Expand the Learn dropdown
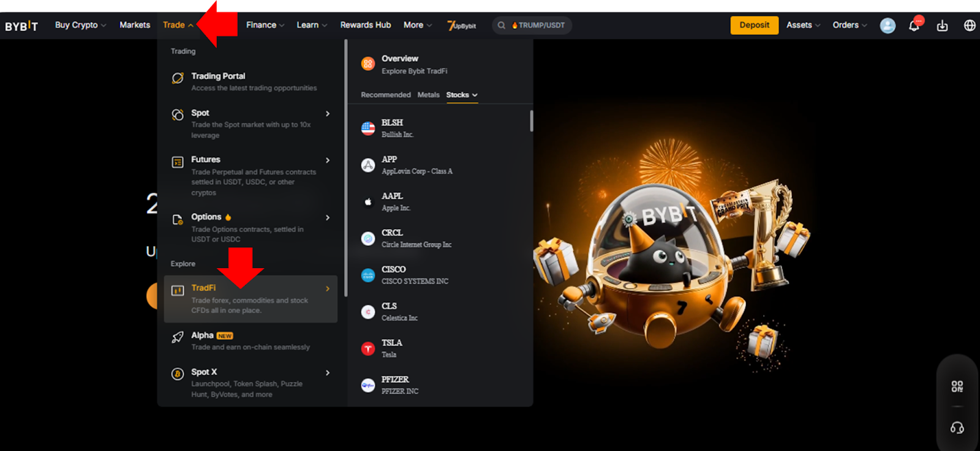This screenshot has height=451, width=980. [312, 25]
